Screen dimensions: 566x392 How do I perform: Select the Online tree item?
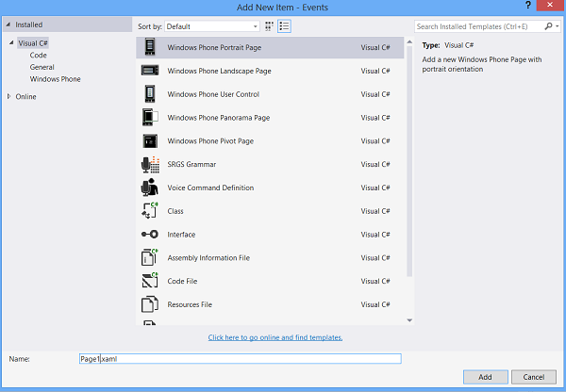coord(25,97)
